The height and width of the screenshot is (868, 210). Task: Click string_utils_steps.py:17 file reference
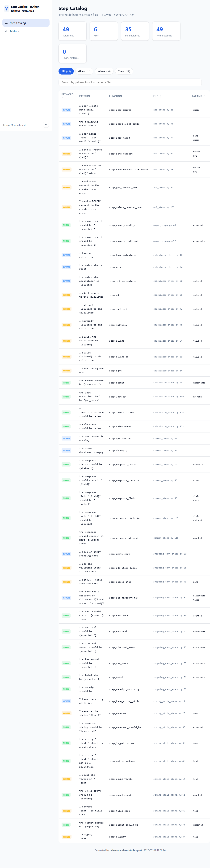click(169, 701)
